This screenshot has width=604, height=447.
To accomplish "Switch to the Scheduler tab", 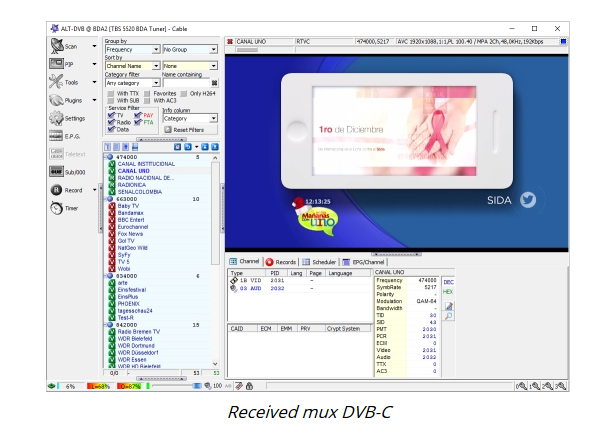I will [321, 261].
